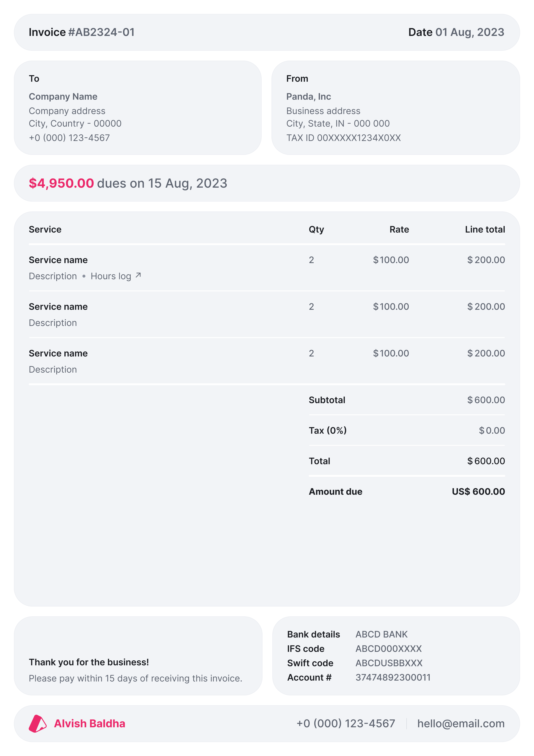Select the invoice number #AB2324-01
The image size is (534, 756).
101,32
